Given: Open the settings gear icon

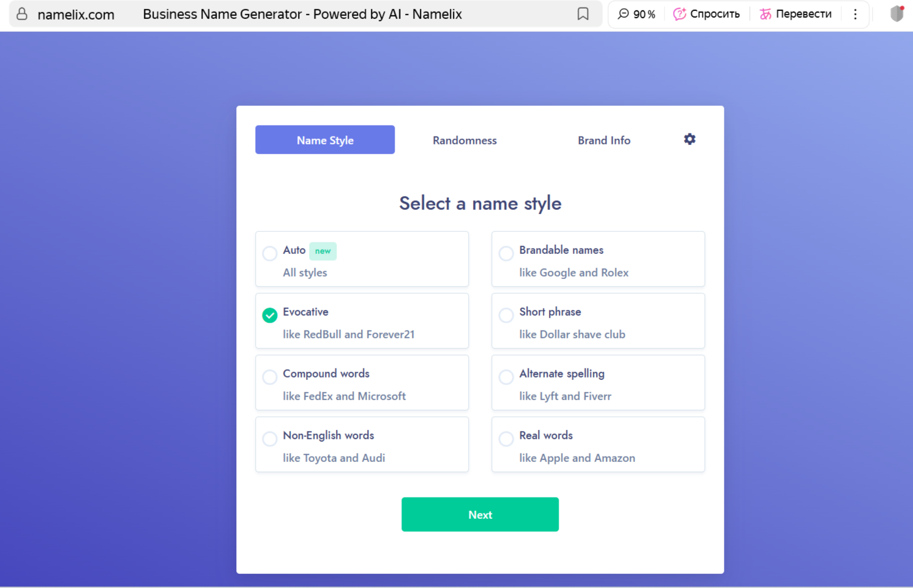Looking at the screenshot, I should [x=689, y=140].
